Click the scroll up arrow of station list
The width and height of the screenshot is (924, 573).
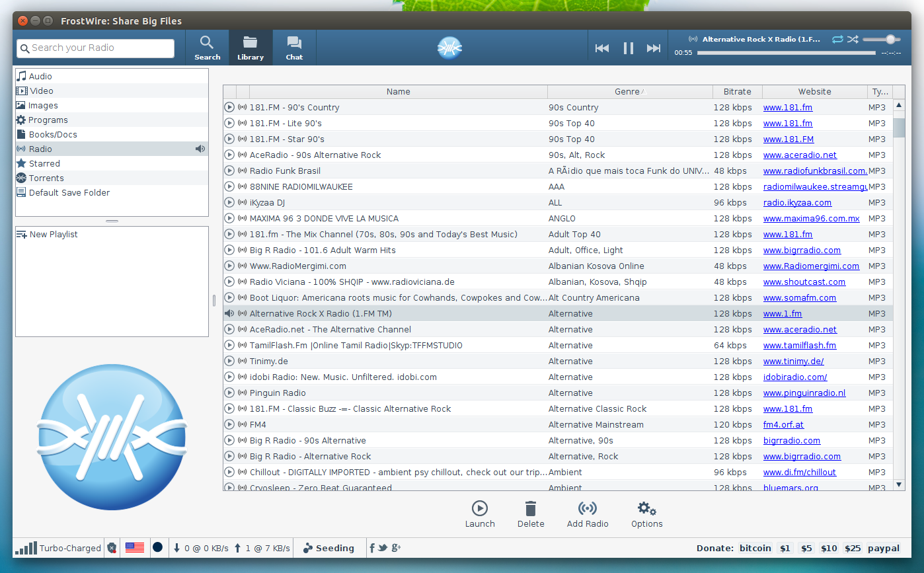(x=899, y=105)
